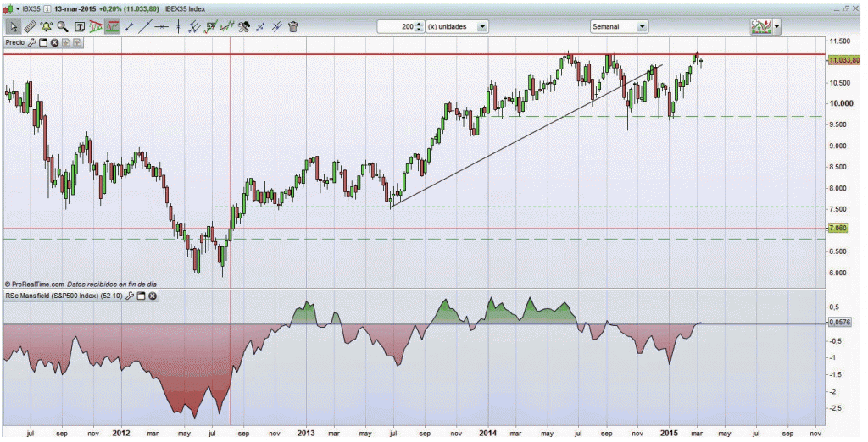The image size is (868, 442).
Task: Click the Precio panel label
Action: (15, 41)
